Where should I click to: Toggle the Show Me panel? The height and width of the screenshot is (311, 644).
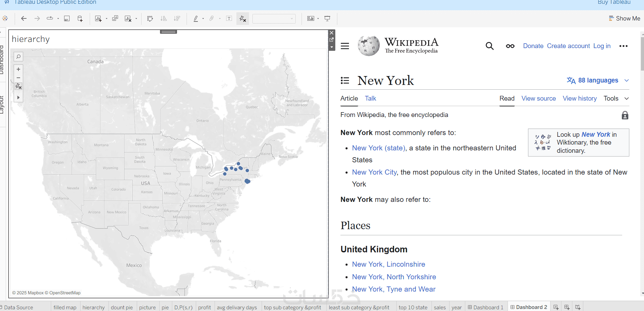625,18
